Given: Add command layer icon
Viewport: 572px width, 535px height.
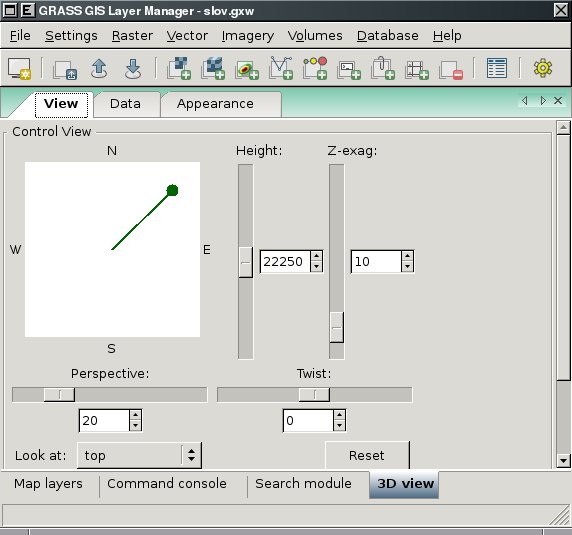Looking at the screenshot, I should point(349,69).
